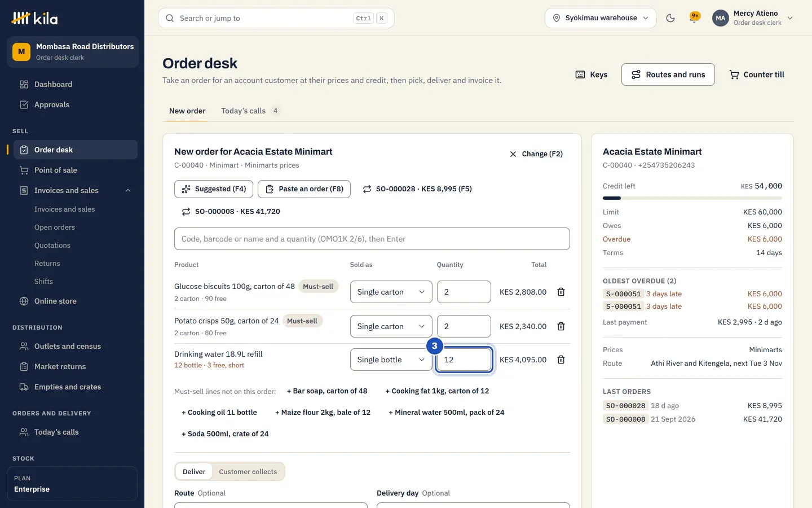Switch to Today's calls tab
This screenshot has height=508, width=812.
pos(250,111)
